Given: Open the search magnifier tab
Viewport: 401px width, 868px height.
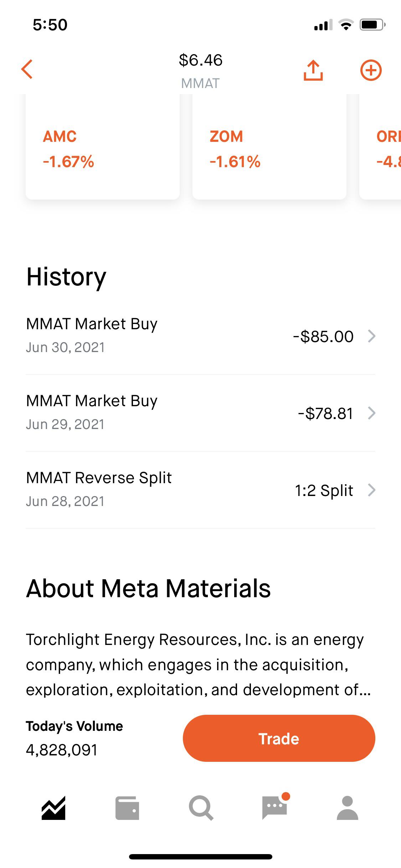Looking at the screenshot, I should (x=201, y=808).
